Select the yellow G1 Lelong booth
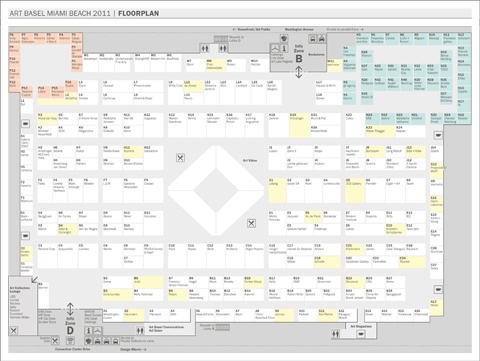Screen dimensions: 480x361 (277, 190)
